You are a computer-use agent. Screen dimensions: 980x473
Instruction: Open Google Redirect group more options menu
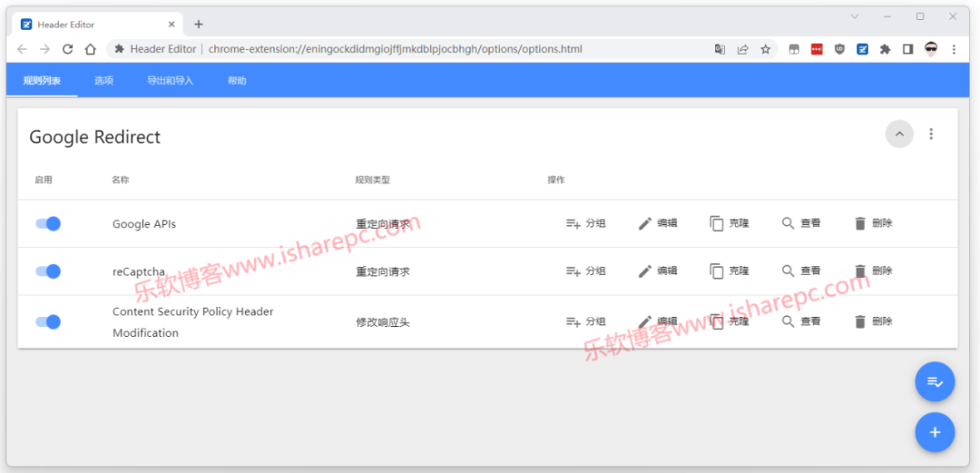pos(931,133)
